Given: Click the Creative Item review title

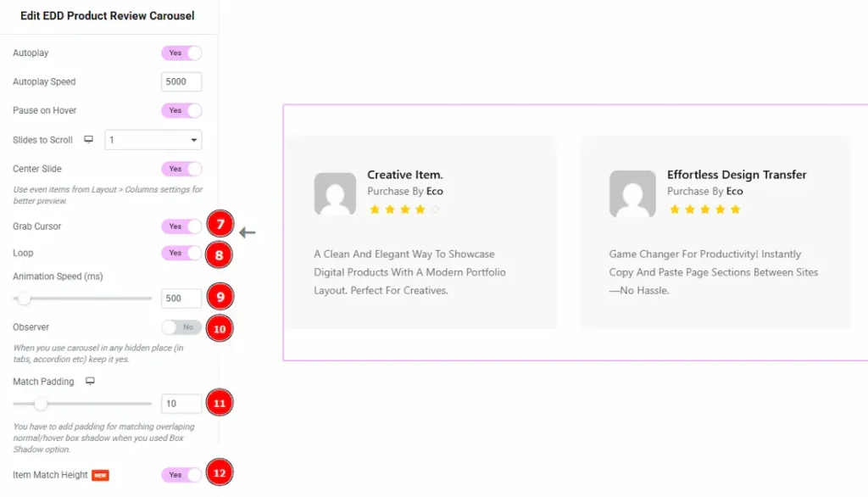Looking at the screenshot, I should (405, 175).
